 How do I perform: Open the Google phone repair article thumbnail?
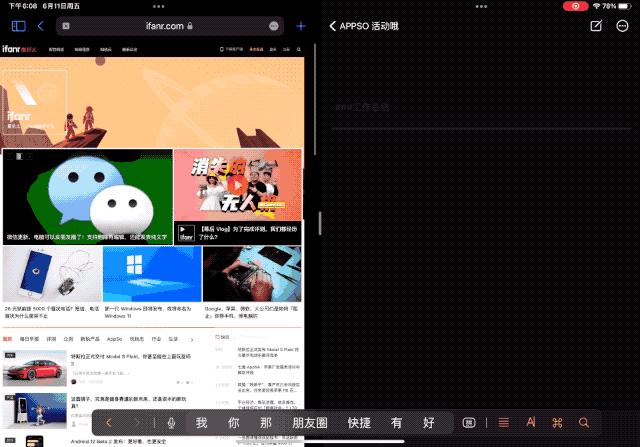(252, 274)
